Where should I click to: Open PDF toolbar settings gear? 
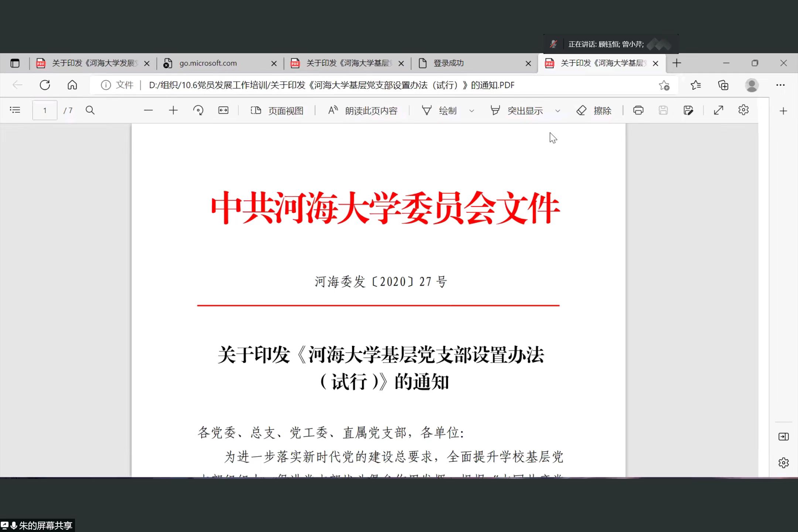tap(743, 110)
